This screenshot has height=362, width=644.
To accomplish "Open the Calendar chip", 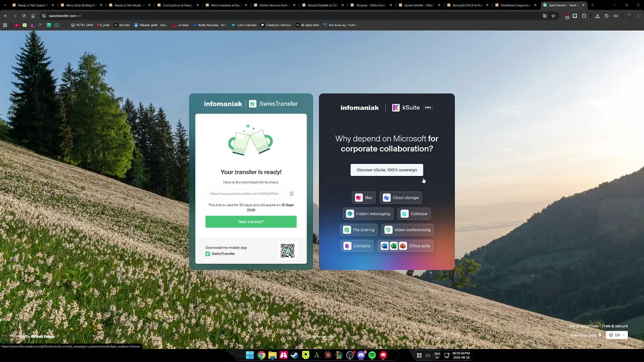I will click(414, 214).
